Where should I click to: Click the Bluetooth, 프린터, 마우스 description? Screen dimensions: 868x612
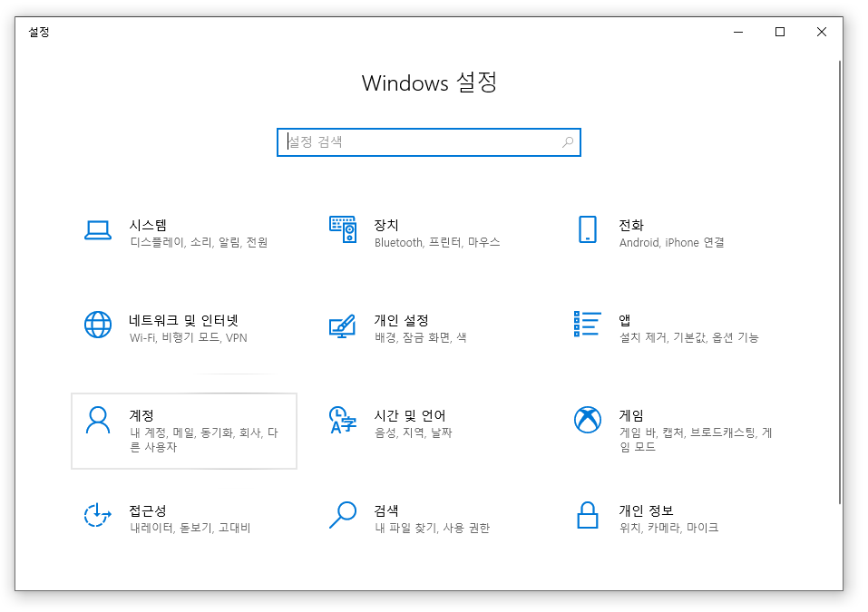[x=437, y=242]
